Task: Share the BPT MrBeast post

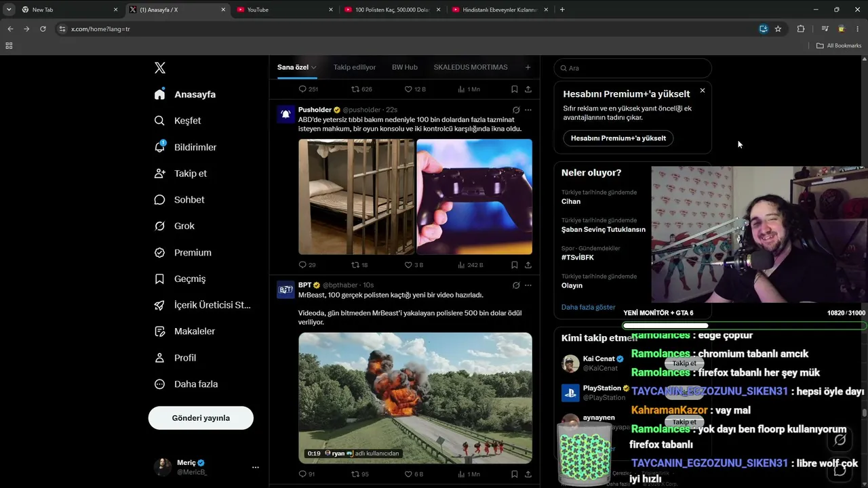Action: pyautogui.click(x=528, y=474)
